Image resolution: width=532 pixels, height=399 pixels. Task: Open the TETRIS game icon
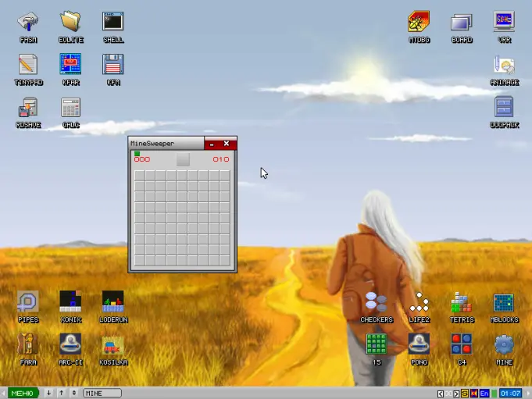462,307
